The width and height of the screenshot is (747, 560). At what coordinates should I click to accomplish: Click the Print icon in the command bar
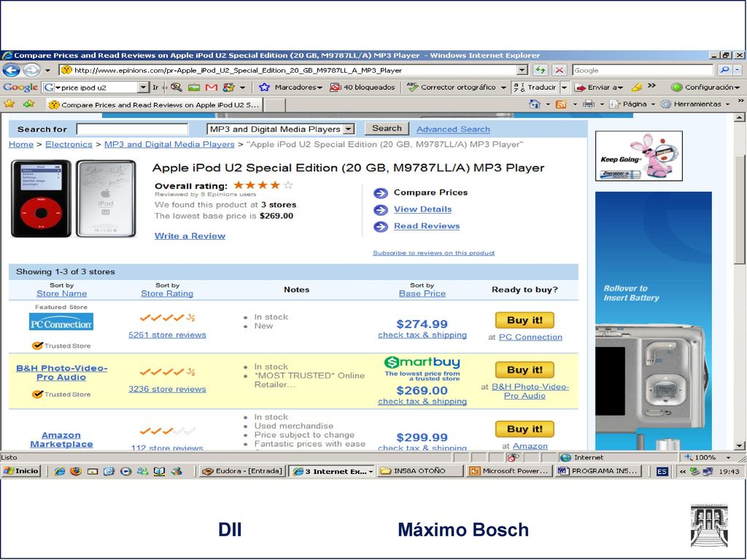[589, 104]
